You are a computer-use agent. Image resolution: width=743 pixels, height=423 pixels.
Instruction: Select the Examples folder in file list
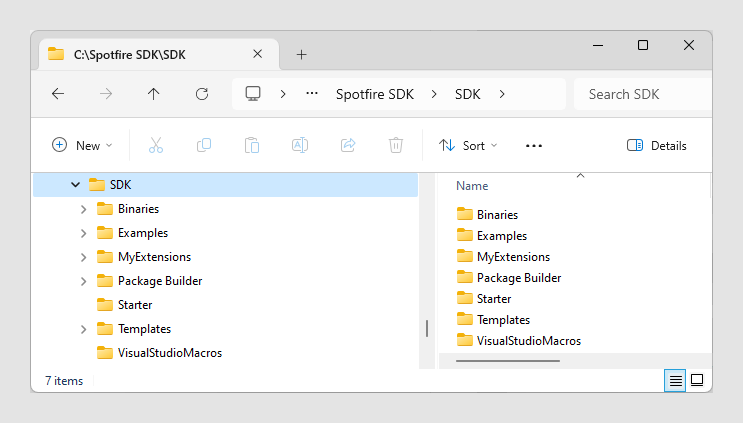pyautogui.click(x=492, y=236)
